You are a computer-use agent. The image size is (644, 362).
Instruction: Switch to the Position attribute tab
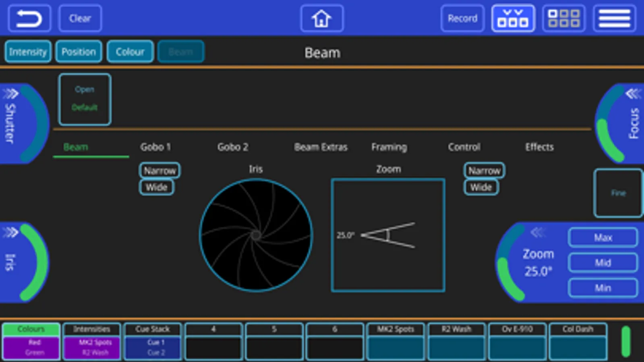79,52
